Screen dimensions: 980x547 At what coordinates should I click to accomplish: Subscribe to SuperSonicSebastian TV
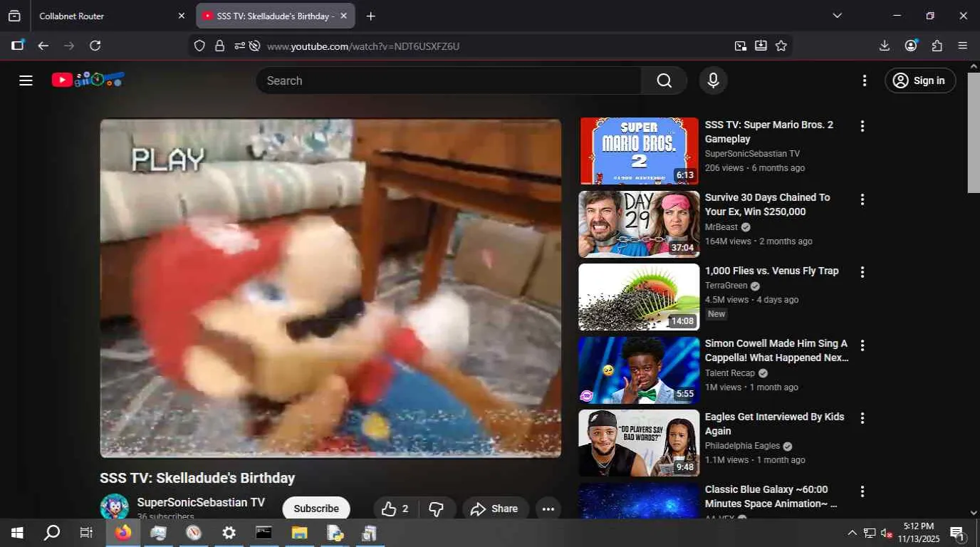(x=316, y=509)
